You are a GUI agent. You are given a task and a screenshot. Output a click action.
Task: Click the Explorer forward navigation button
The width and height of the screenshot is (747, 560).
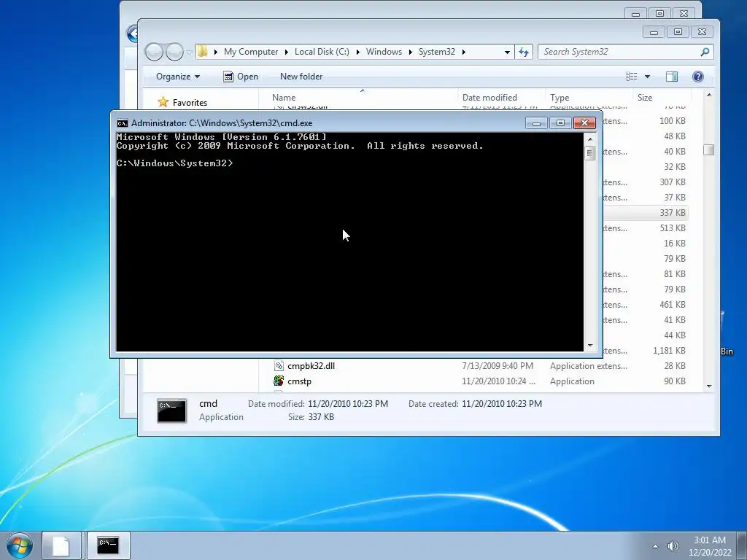(174, 52)
